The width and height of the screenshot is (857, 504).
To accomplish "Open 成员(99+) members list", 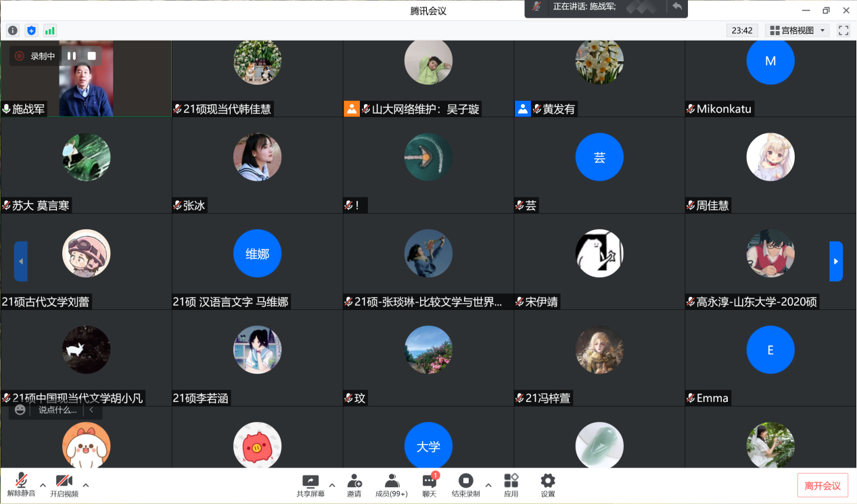I will [392, 485].
